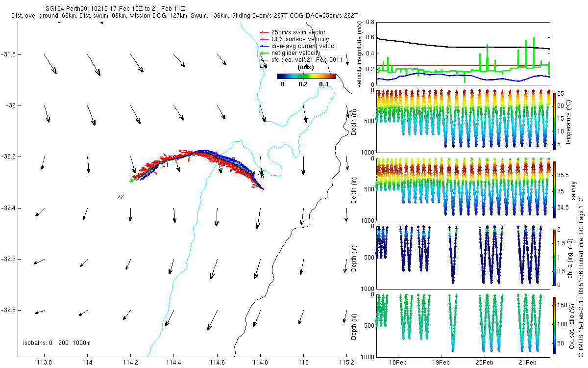Click the '35.5' salinity colorbar tick
This screenshot has height=368, width=588.
[x=563, y=175]
